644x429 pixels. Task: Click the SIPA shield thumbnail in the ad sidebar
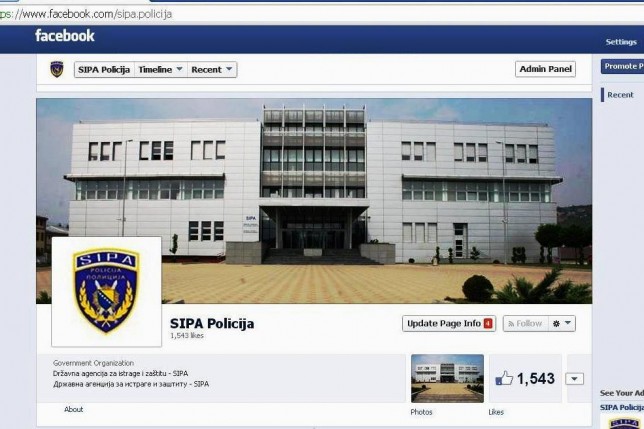[624, 422]
